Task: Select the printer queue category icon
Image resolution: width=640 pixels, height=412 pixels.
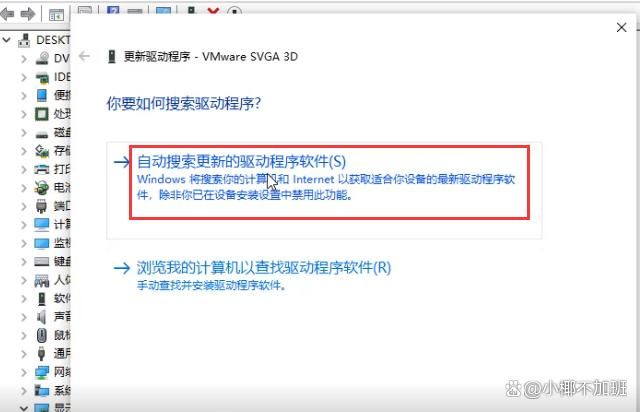Action: pos(41,169)
